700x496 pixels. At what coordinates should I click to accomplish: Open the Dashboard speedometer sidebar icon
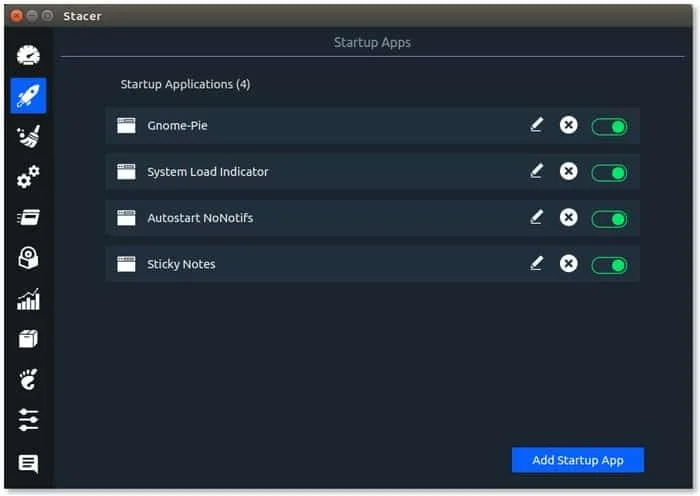click(28, 56)
